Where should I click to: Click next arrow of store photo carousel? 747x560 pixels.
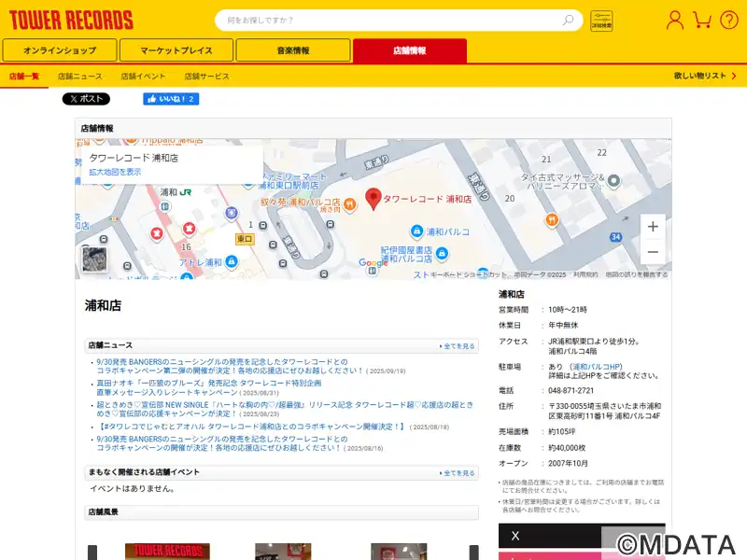coord(474,553)
